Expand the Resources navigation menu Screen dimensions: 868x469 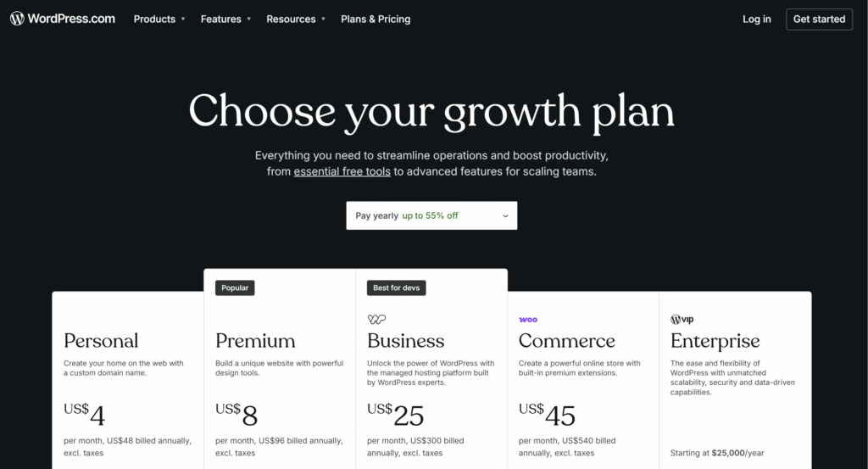pos(296,19)
